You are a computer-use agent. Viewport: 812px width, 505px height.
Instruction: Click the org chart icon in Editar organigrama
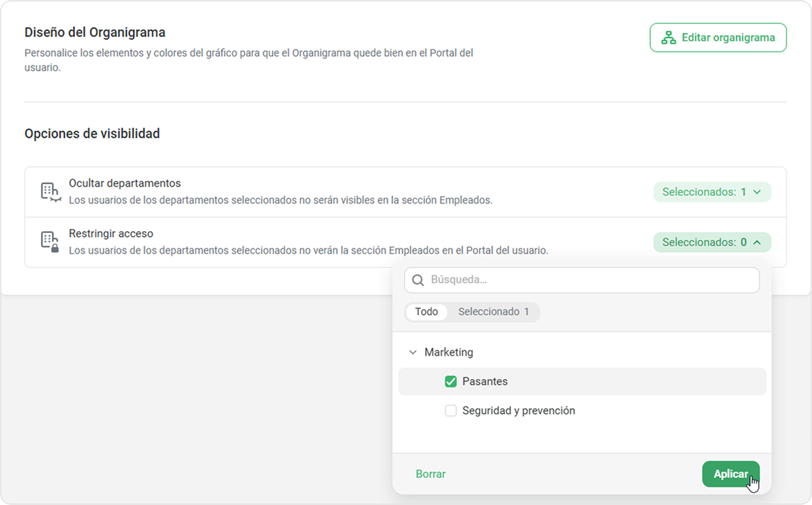[668, 38]
